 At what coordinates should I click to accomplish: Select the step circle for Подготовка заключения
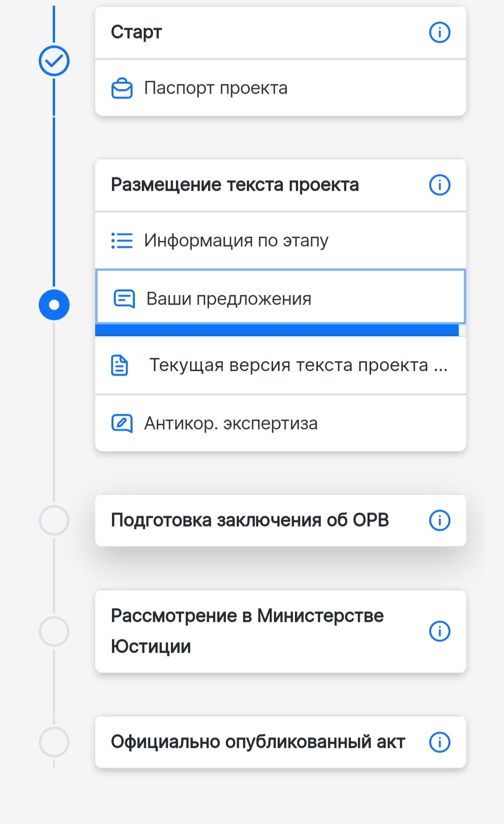click(54, 520)
